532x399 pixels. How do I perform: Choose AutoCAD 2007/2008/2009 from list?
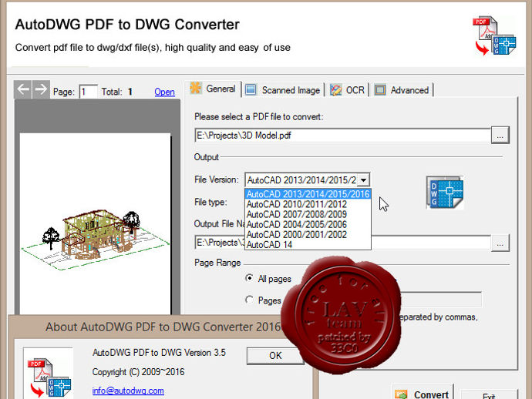pos(308,214)
